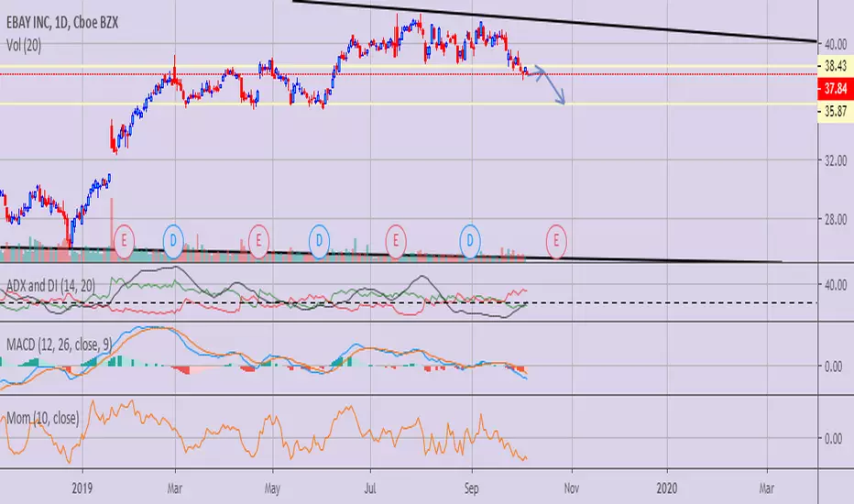Click the 0.00 value on Mom pane scale

pos(833,439)
